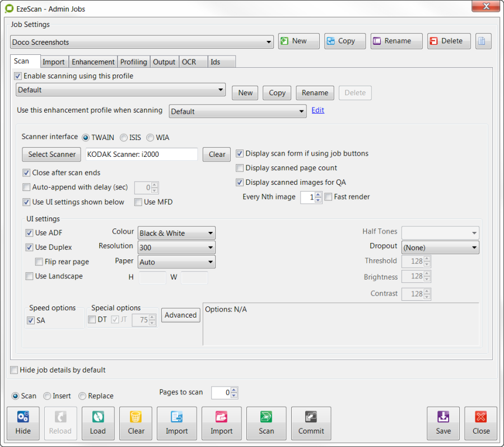The height and width of the screenshot is (447, 504).
Task: Increase the Pages to scan value
Action: (x=234, y=390)
